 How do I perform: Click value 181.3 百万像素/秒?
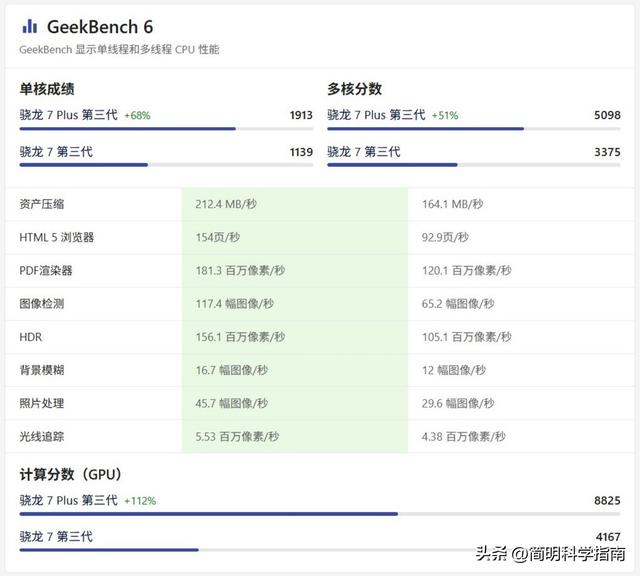240,271
